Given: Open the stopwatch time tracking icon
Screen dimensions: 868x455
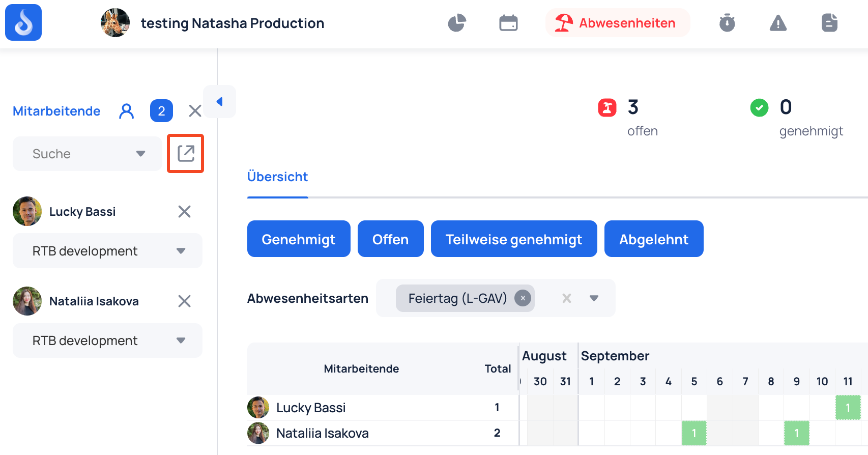Looking at the screenshot, I should [x=727, y=23].
